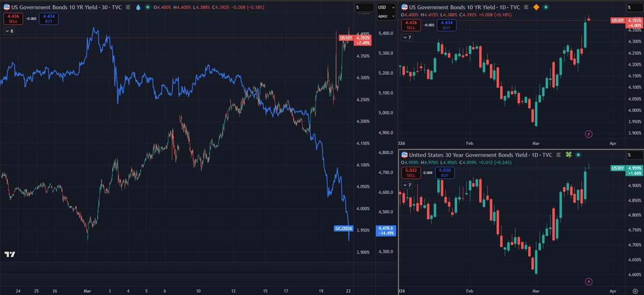Viewport: 644px width, 295px height.
Task: Click the 4.436 SELL button in top-right chart
Action: click(410, 25)
